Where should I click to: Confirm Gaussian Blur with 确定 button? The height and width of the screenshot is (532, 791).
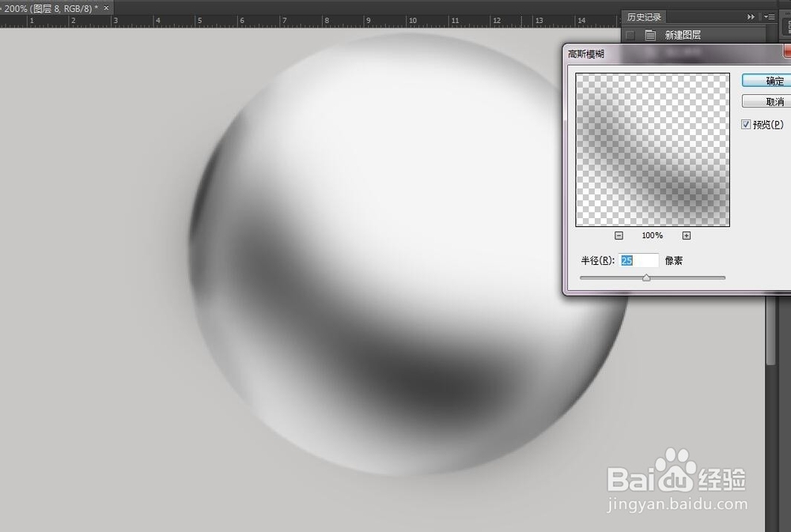tap(766, 81)
